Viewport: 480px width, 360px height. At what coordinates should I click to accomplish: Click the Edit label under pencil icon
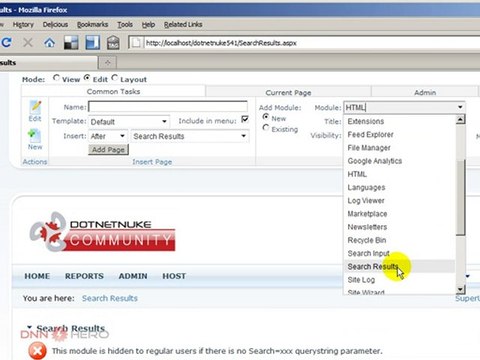(x=35, y=119)
